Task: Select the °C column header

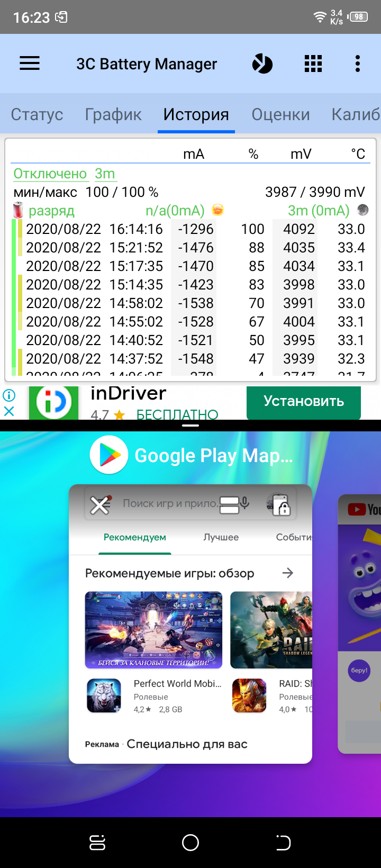Action: (x=358, y=154)
